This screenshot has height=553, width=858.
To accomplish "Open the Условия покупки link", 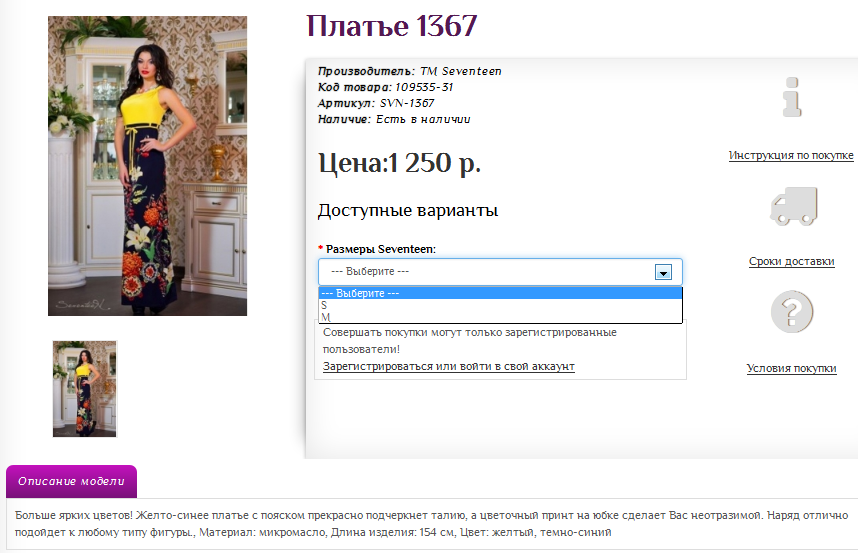I will [x=791, y=368].
